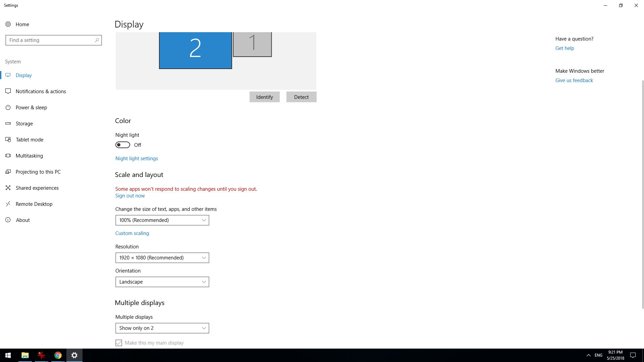644x362 pixels.
Task: Click the Power & sleep icon in sidebar
Action: coord(8,107)
